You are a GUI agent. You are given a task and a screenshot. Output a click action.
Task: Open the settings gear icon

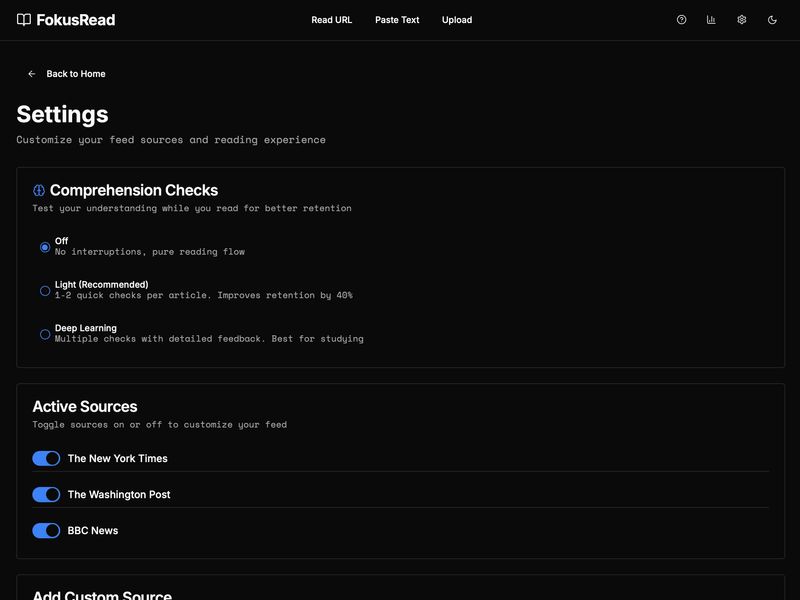pos(741,20)
